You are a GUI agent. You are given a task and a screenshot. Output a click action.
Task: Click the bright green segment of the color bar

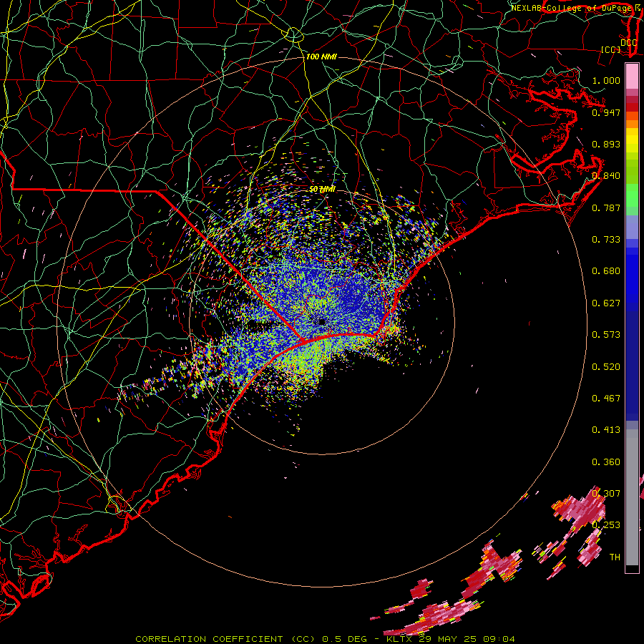(x=632, y=195)
